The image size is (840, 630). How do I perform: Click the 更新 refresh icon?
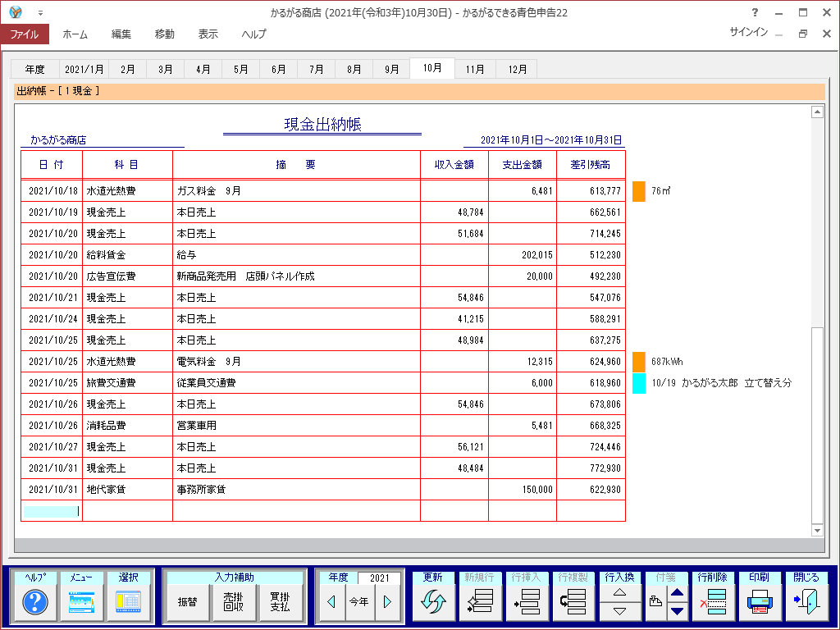click(433, 602)
